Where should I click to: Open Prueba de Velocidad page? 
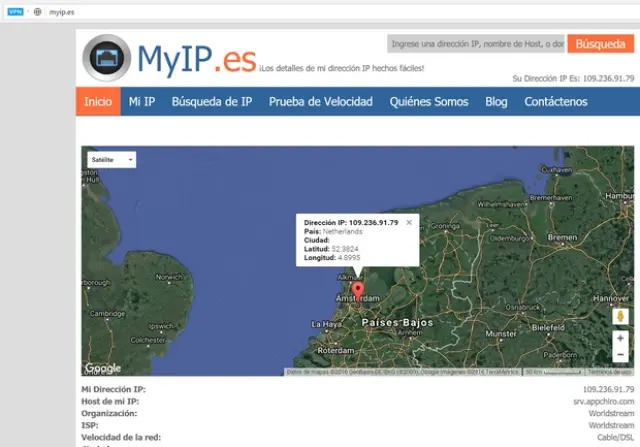[x=320, y=102]
